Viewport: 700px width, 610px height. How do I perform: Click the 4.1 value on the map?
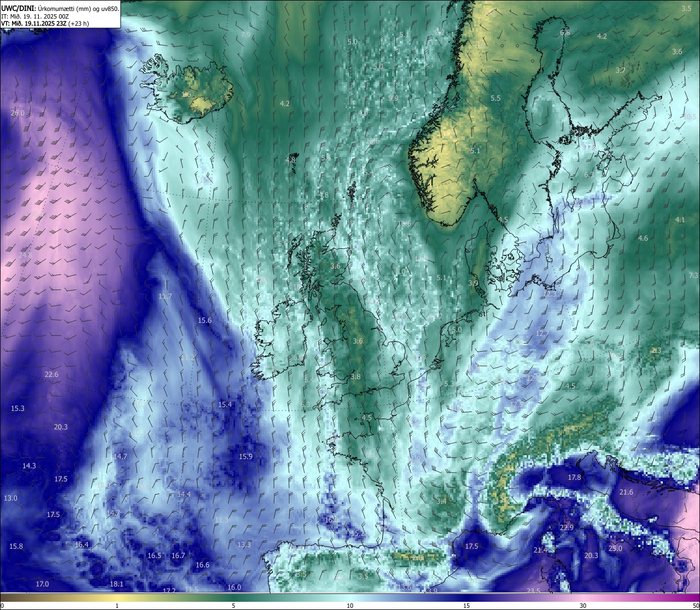(680, 219)
